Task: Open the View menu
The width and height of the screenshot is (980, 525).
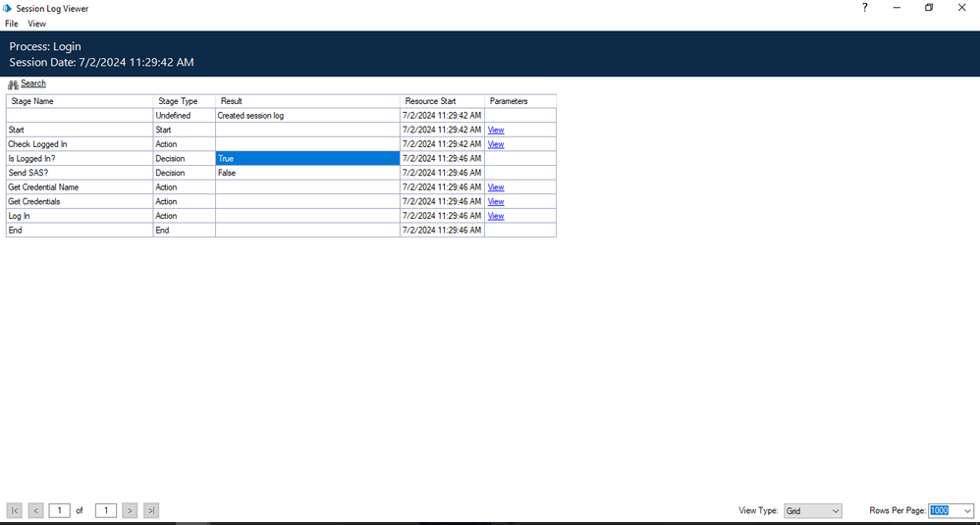Action: point(37,24)
